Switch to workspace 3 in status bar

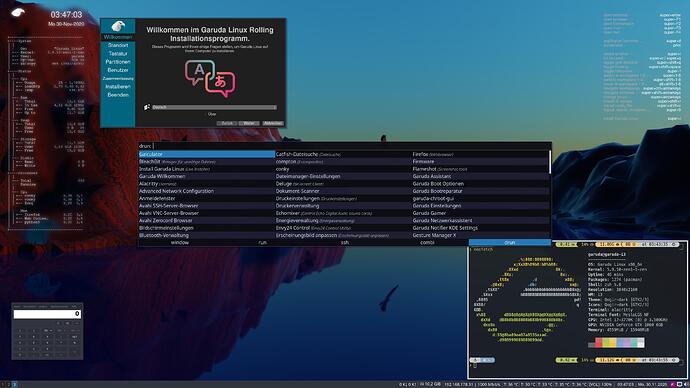point(14,384)
